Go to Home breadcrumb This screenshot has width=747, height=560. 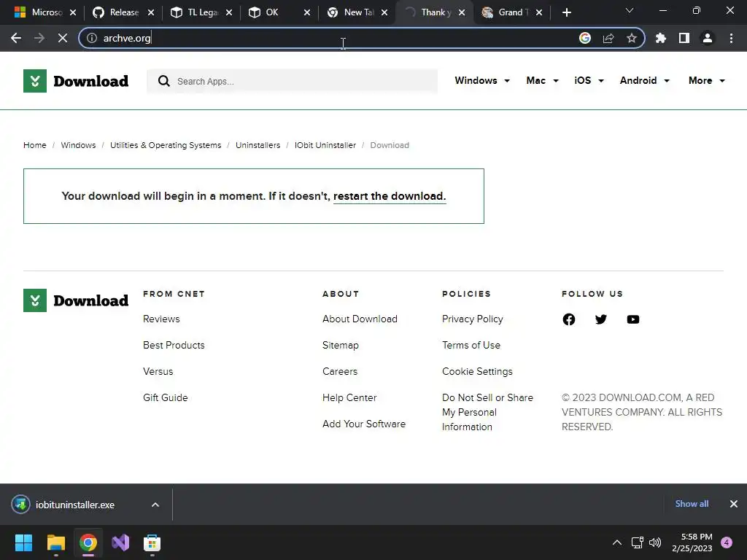point(35,145)
